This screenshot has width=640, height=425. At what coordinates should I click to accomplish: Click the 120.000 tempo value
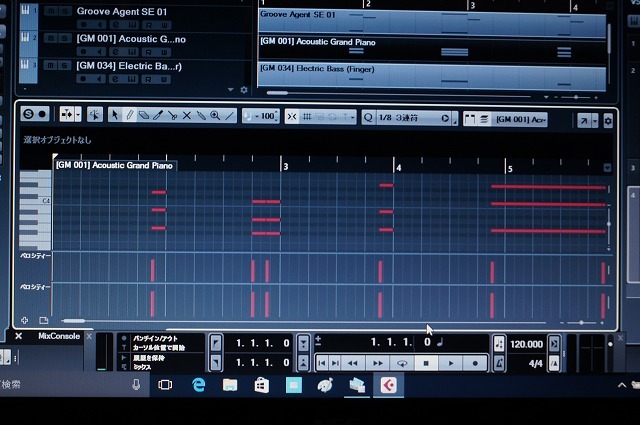[x=526, y=344]
